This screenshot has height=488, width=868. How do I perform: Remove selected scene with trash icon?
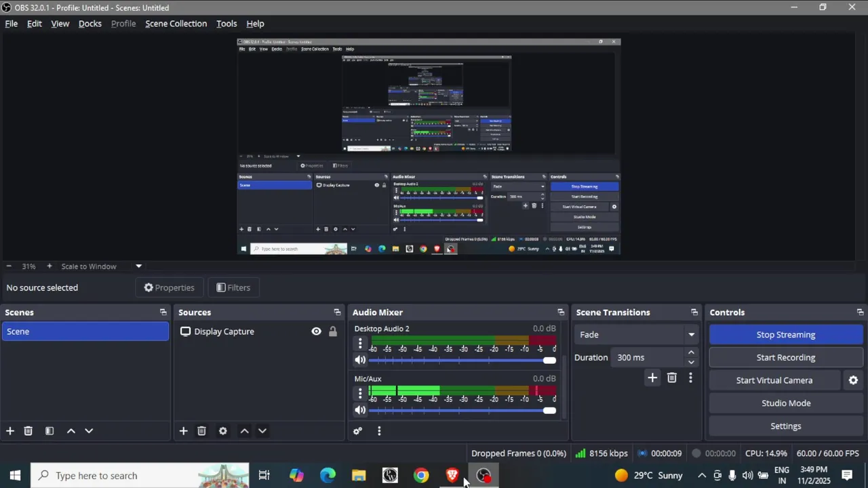pos(28,431)
